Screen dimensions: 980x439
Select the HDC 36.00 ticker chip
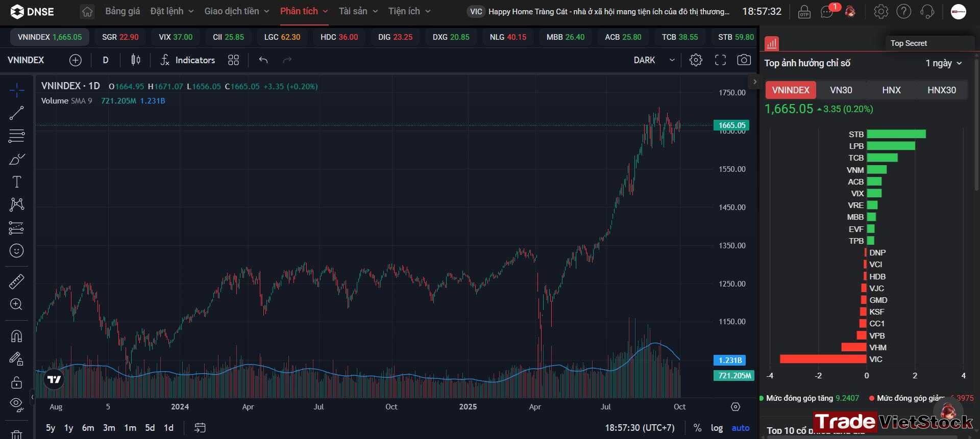tap(339, 37)
